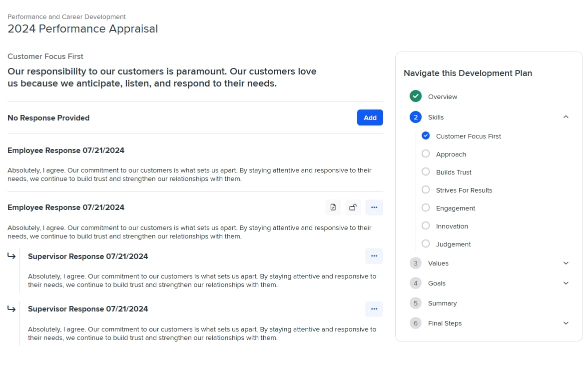
Task: Click the blue Add button
Action: 370,117
